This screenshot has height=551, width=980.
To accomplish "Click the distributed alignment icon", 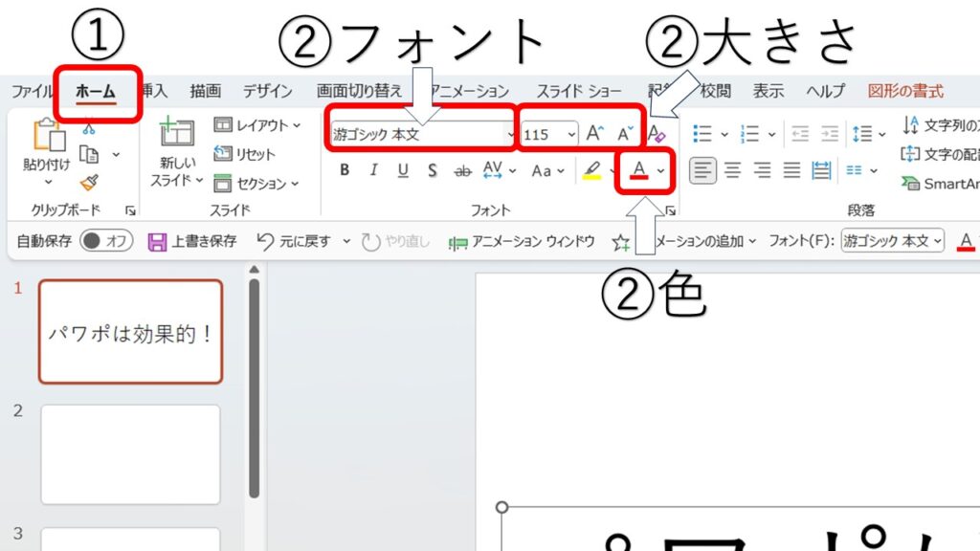I will coord(820,170).
